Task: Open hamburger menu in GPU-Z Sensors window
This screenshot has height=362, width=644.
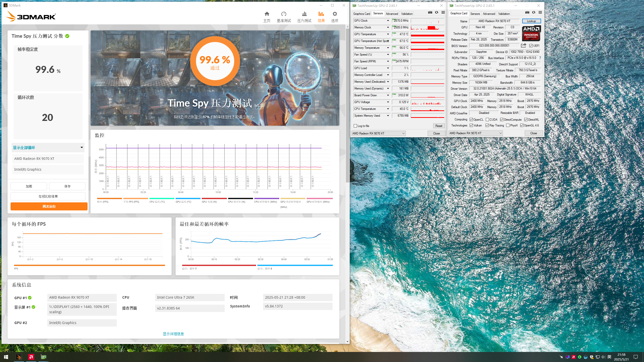Action: (x=443, y=13)
